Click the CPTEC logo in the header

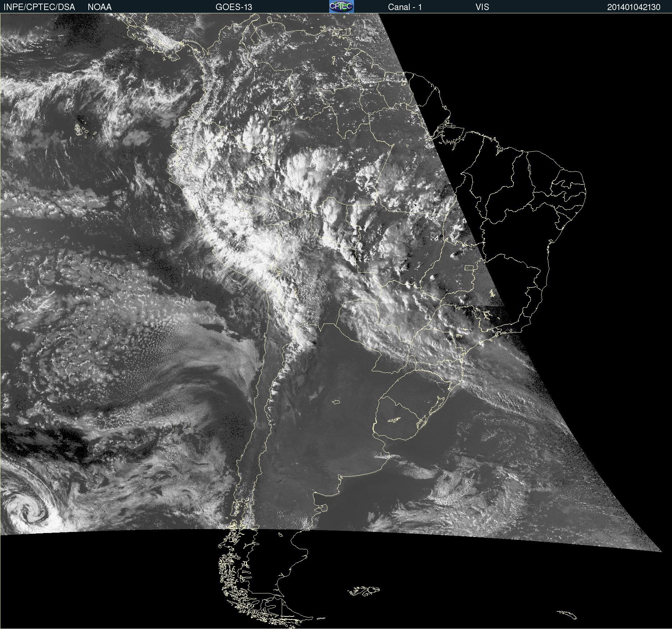tap(341, 6)
